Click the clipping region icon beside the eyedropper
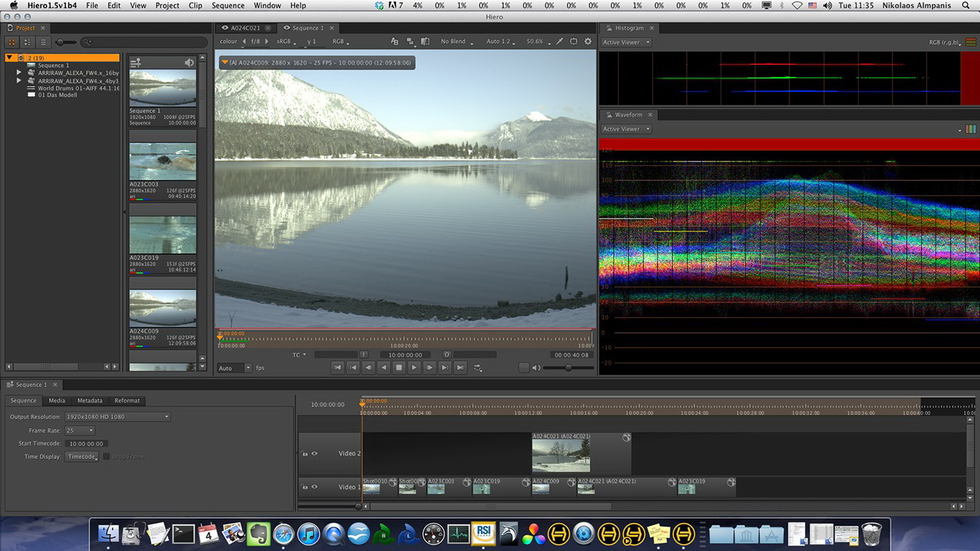 tap(574, 41)
